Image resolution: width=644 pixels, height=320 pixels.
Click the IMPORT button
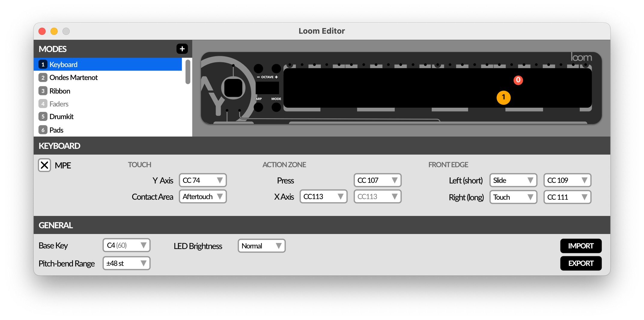[581, 246]
